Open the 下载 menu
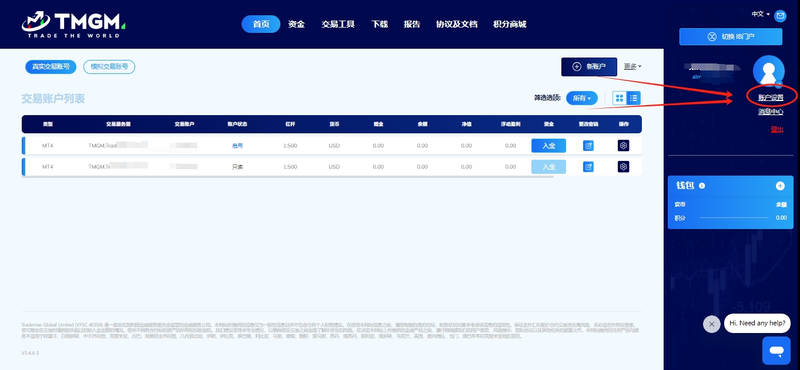The height and width of the screenshot is (370, 800). click(x=380, y=24)
